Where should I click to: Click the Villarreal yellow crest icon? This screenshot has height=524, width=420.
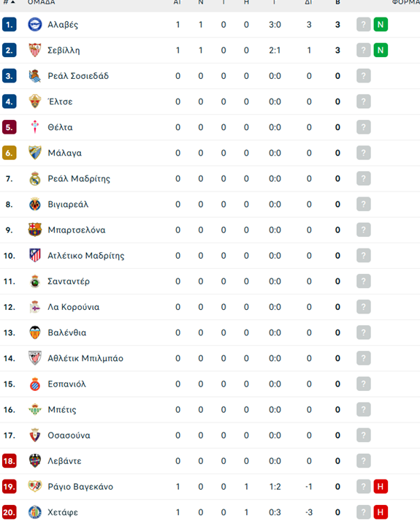coord(35,204)
